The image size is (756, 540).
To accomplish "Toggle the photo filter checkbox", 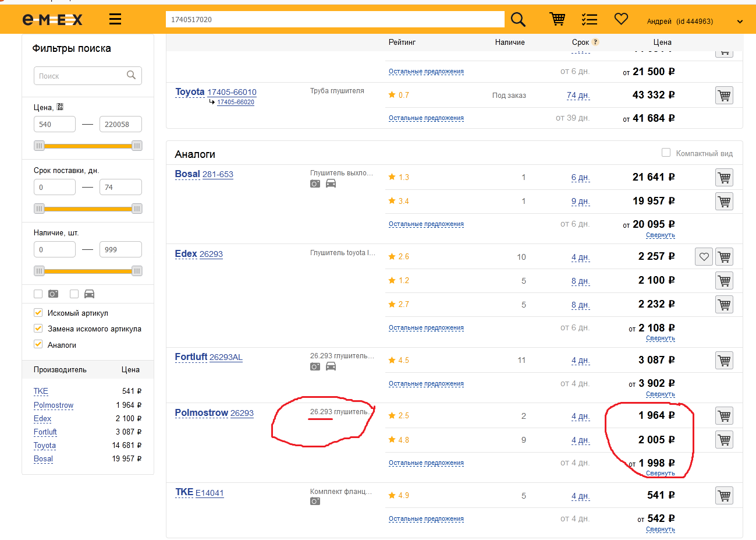I will (38, 294).
